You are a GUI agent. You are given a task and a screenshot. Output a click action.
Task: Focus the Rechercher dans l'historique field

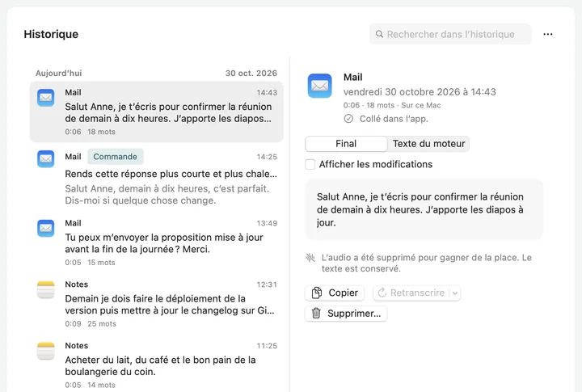click(x=450, y=34)
